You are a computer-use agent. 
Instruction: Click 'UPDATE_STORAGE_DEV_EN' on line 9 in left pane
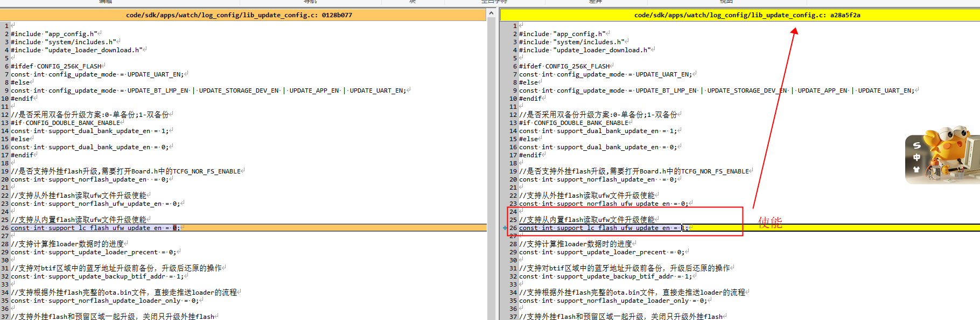(x=239, y=91)
